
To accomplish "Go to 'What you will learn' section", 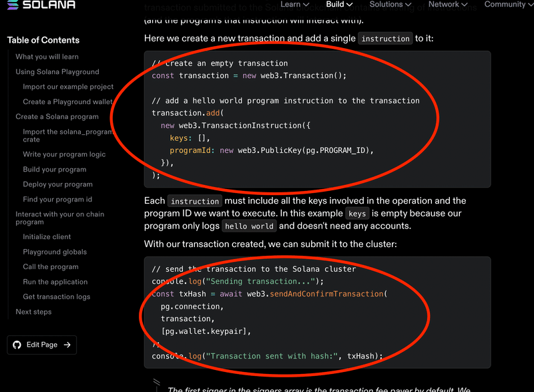I will click(x=47, y=57).
